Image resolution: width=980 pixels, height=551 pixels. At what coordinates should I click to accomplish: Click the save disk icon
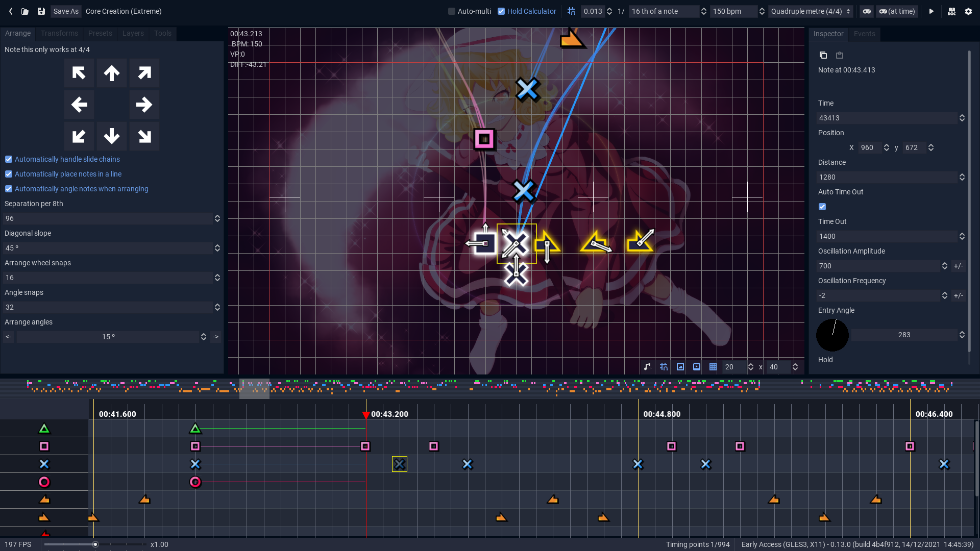click(x=41, y=11)
